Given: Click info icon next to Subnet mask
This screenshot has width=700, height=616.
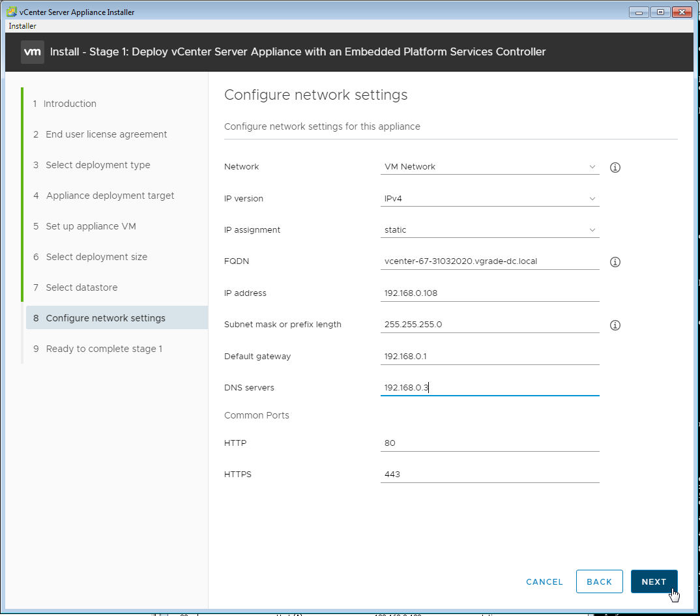Looking at the screenshot, I should coord(615,325).
